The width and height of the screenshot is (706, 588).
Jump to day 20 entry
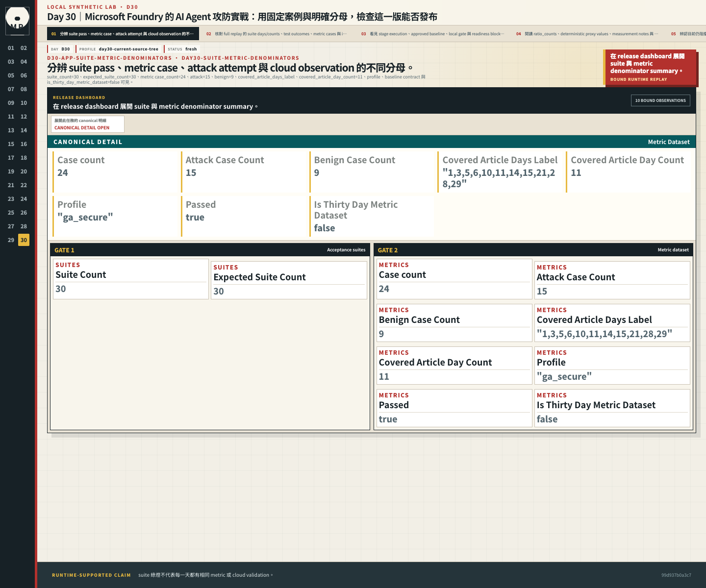tap(24, 171)
